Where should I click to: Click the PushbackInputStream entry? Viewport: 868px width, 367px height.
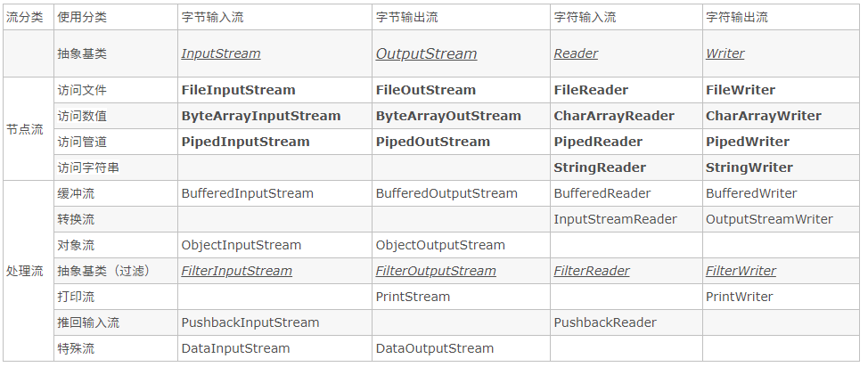coord(250,322)
